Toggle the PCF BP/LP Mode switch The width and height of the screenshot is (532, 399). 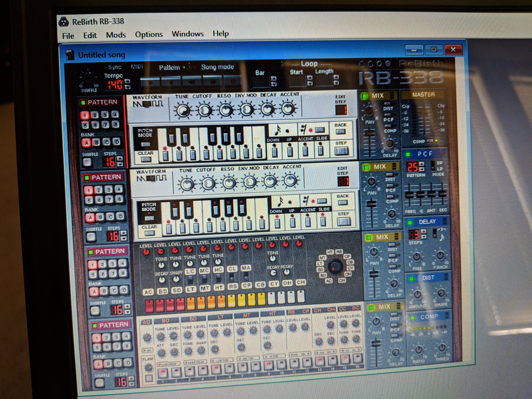(433, 165)
